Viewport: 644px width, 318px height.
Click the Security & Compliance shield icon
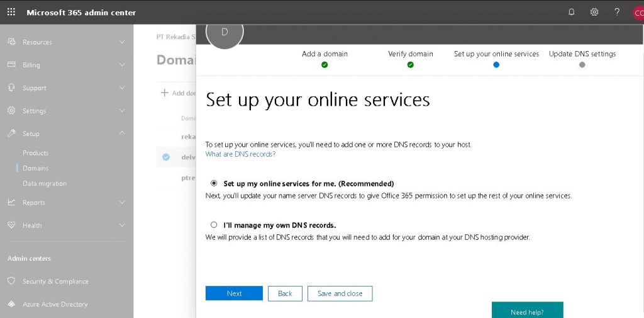11,281
